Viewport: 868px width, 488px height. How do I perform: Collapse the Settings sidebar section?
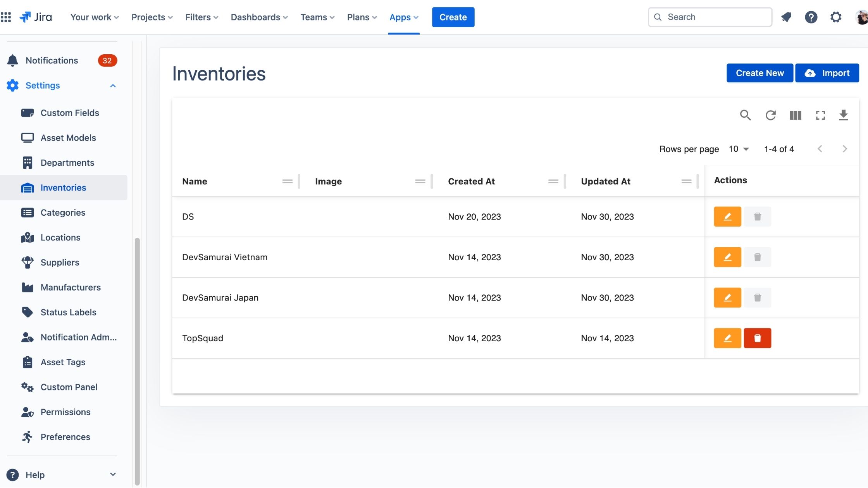[x=113, y=86]
